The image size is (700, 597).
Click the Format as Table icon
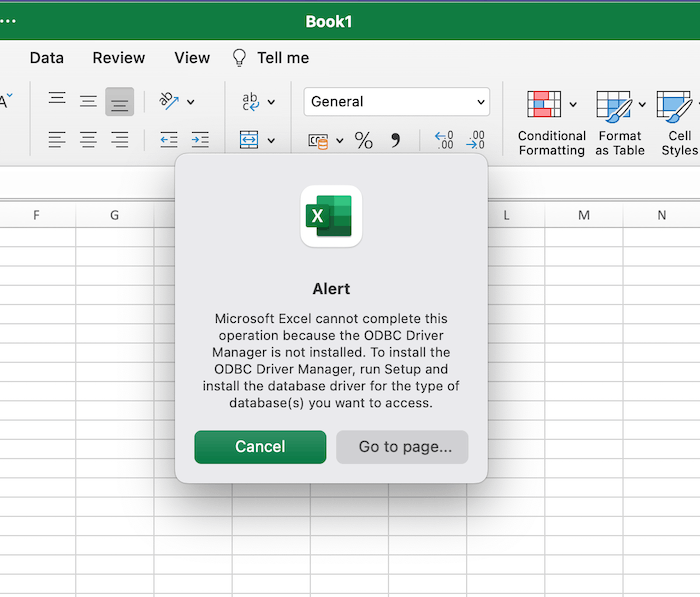[614, 106]
